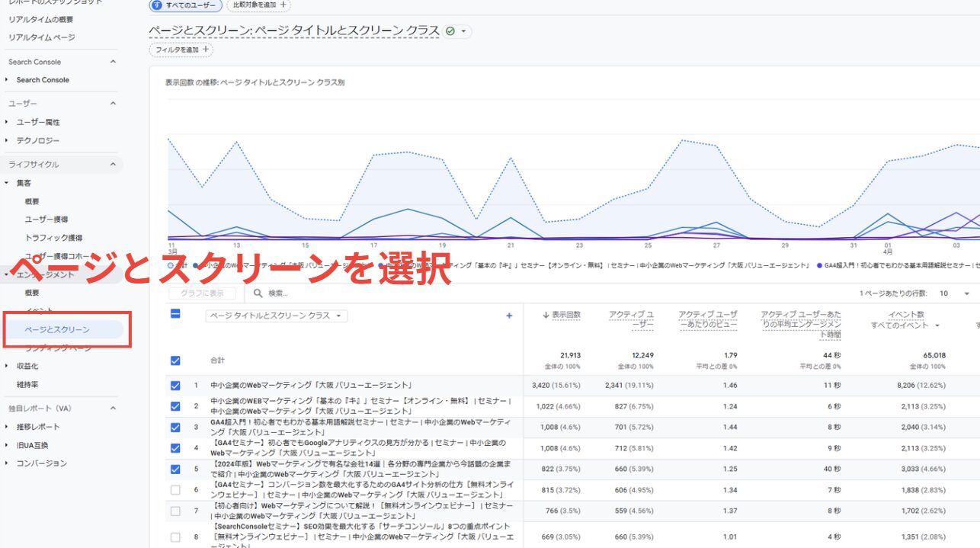The height and width of the screenshot is (548, 980).
Task: Click the blue plus icon to add a dimension
Action: [509, 316]
